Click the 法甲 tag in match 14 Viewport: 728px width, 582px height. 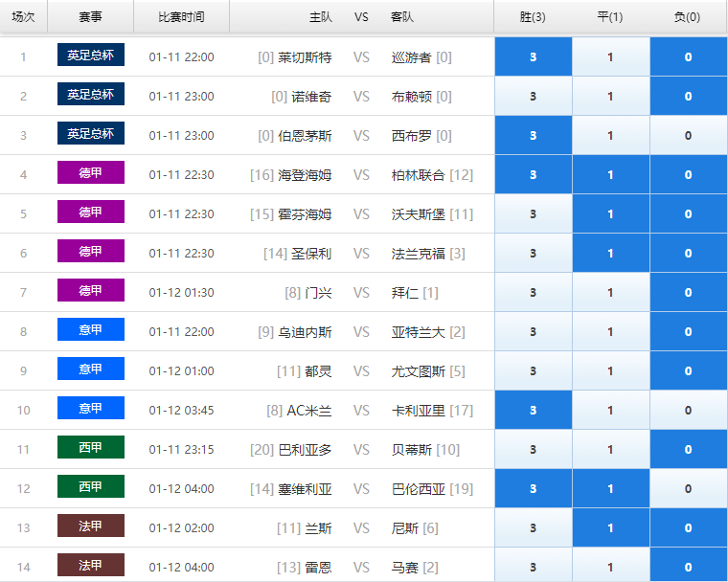tap(91, 565)
